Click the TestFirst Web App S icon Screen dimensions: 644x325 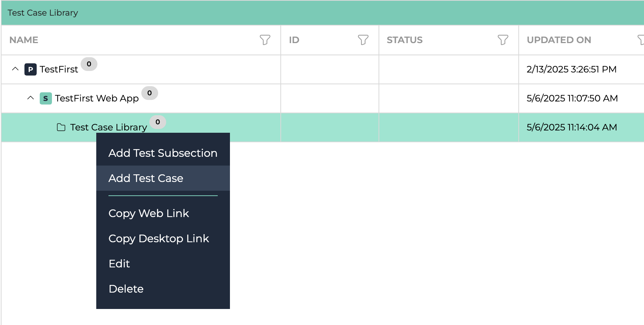pos(45,98)
